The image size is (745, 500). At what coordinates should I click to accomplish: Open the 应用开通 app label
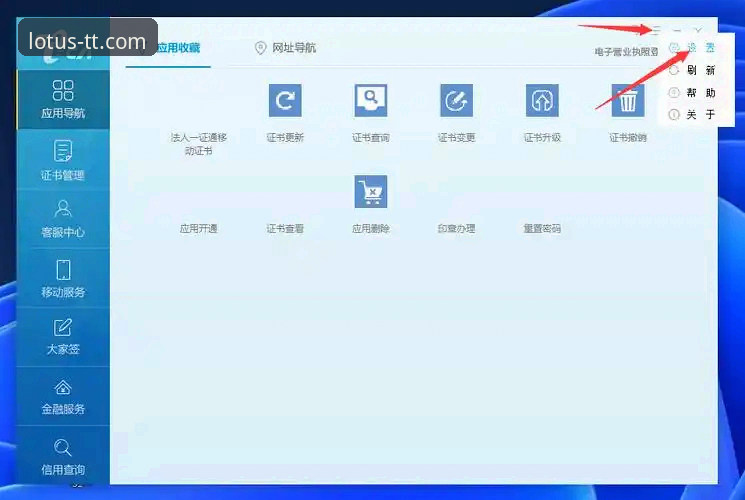point(199,229)
